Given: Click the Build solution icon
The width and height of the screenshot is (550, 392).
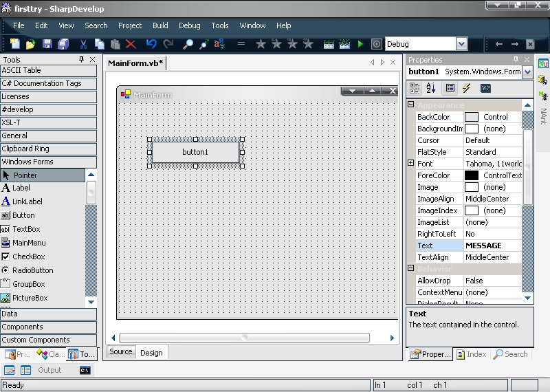Looking at the screenshot, I should pyautogui.click(x=329, y=44).
